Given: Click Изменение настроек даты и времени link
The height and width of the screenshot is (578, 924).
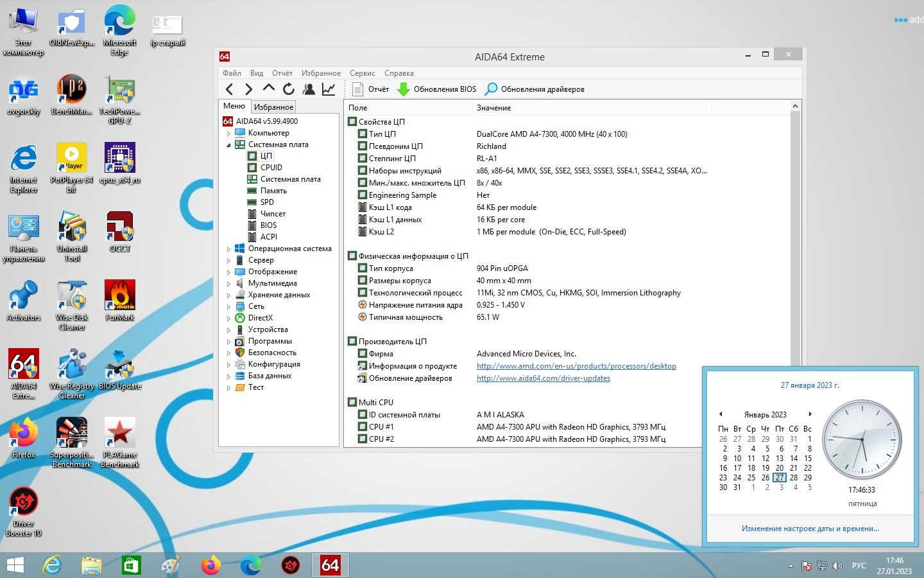Looking at the screenshot, I should (x=810, y=529).
